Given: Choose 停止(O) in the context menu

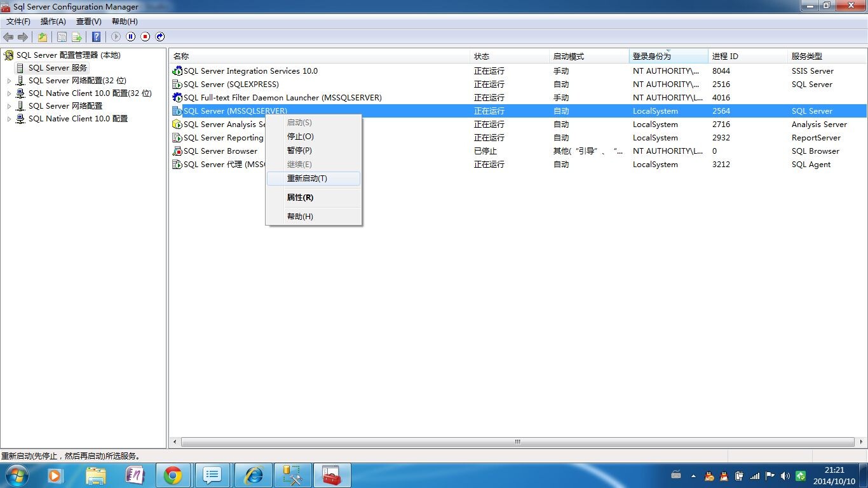Looking at the screenshot, I should 313,137.
